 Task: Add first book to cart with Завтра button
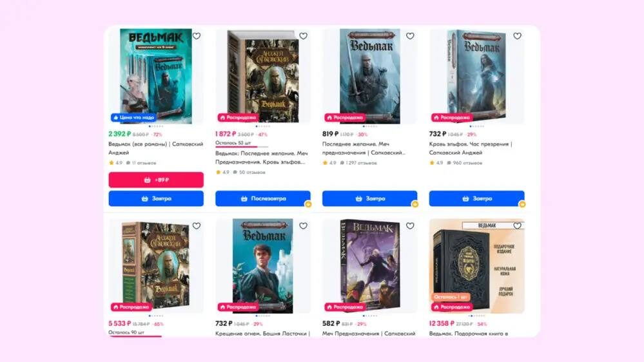(x=156, y=198)
